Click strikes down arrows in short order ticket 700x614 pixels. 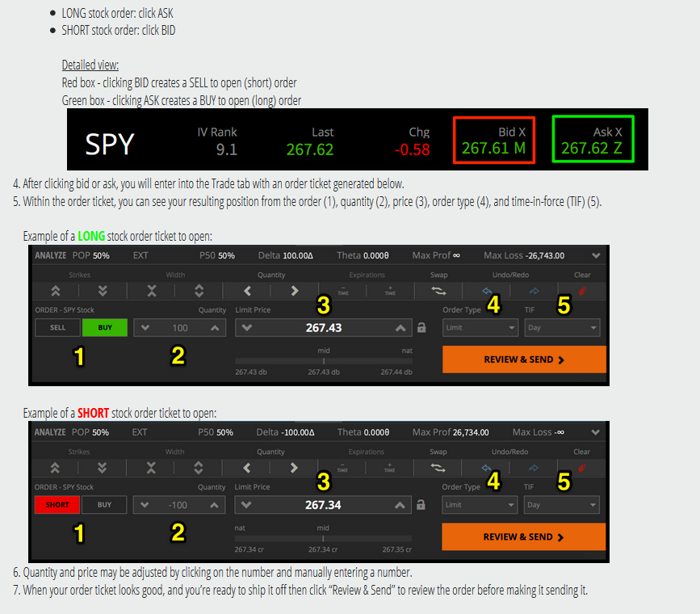[103, 468]
